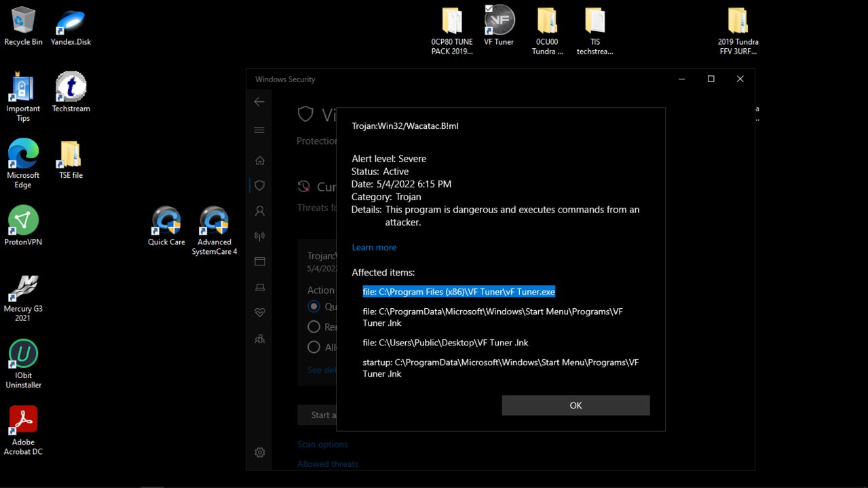
Task: Click the Category: Trojan text
Action: click(x=386, y=197)
